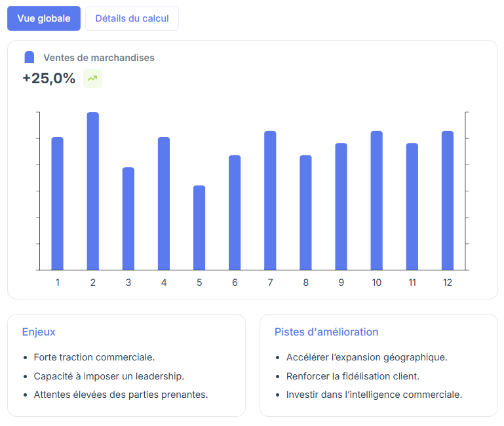Select the bar for month 2
Image resolution: width=504 pixels, height=426 pixels.
[x=93, y=191]
